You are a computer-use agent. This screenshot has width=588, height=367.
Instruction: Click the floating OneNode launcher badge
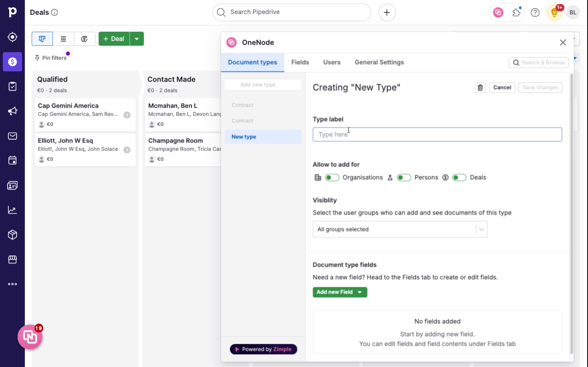click(x=30, y=337)
